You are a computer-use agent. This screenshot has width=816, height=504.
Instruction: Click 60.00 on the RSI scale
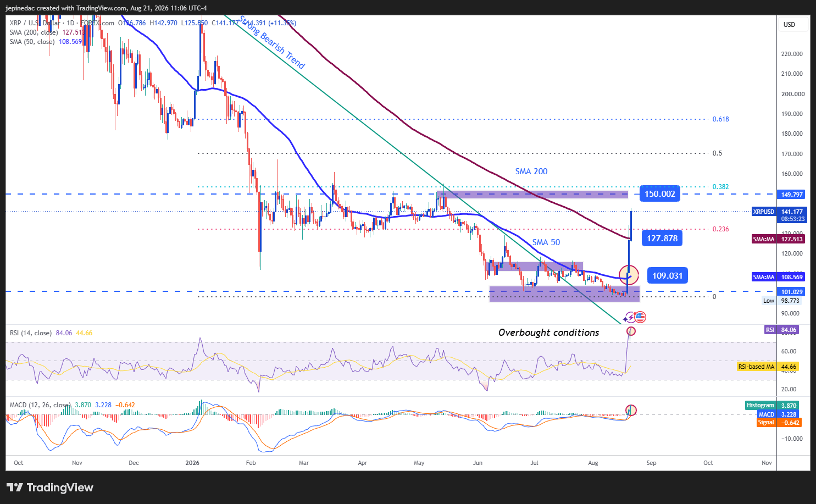point(789,351)
